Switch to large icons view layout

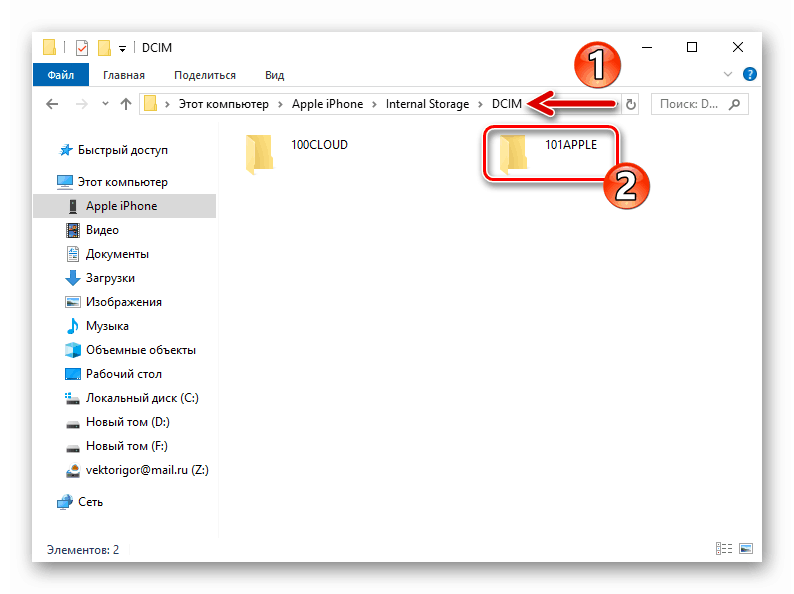click(746, 548)
